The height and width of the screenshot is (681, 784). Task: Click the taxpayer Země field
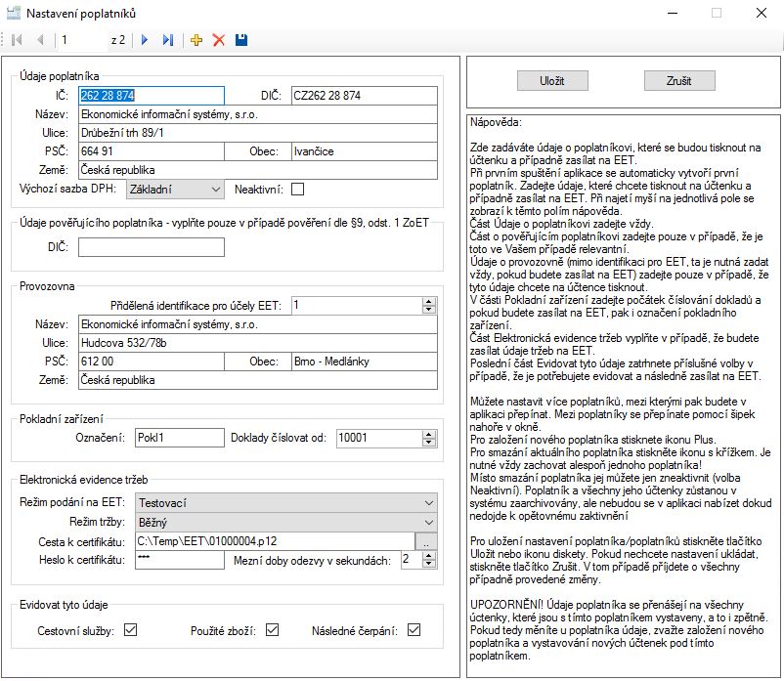(258, 170)
